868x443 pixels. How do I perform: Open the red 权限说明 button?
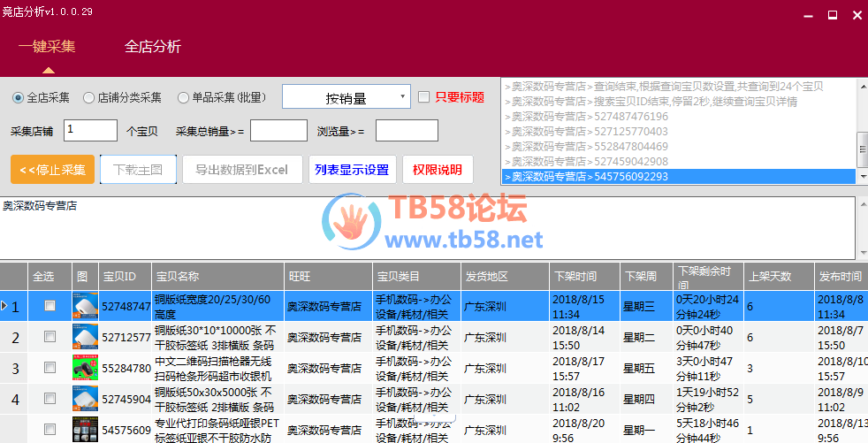click(438, 170)
